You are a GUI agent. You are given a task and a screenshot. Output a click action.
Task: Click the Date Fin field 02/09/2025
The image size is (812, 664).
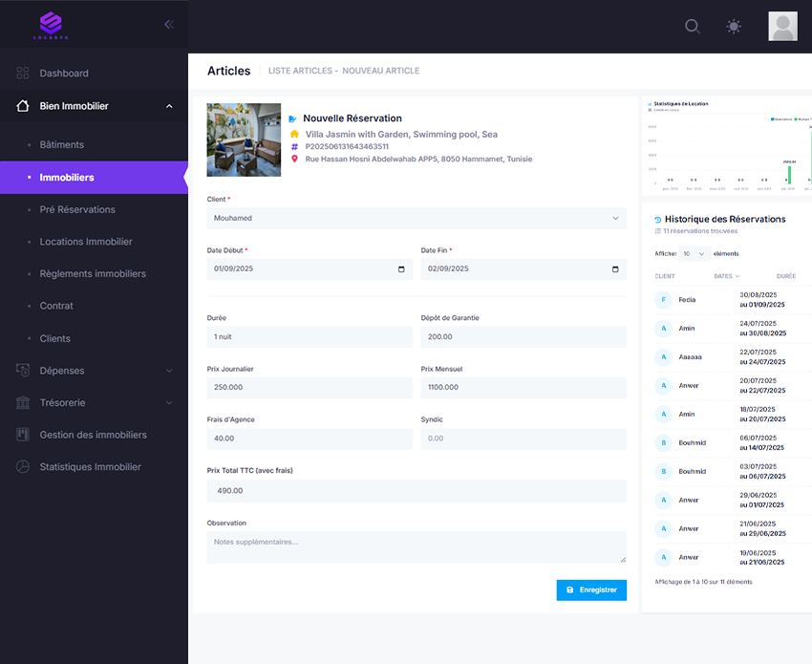(x=524, y=268)
